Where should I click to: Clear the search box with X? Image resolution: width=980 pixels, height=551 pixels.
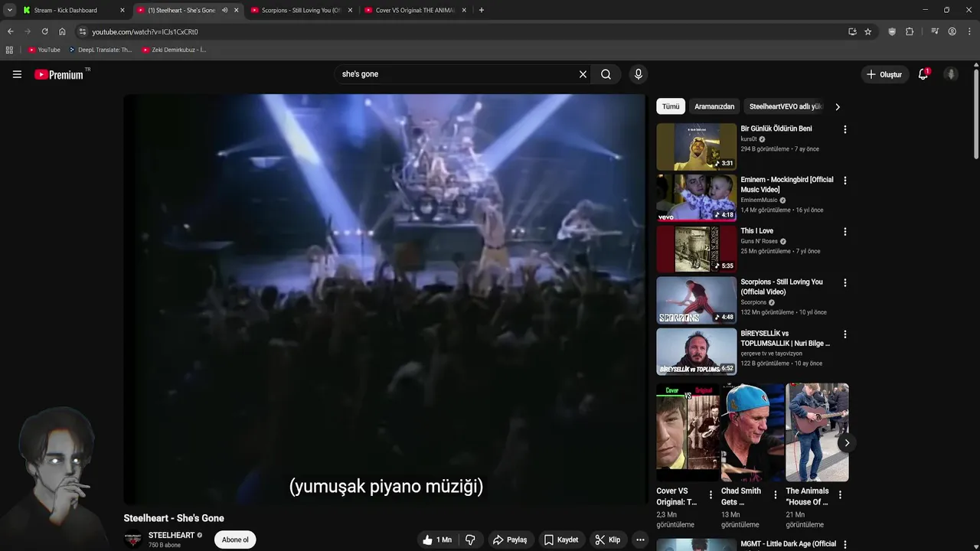[583, 74]
